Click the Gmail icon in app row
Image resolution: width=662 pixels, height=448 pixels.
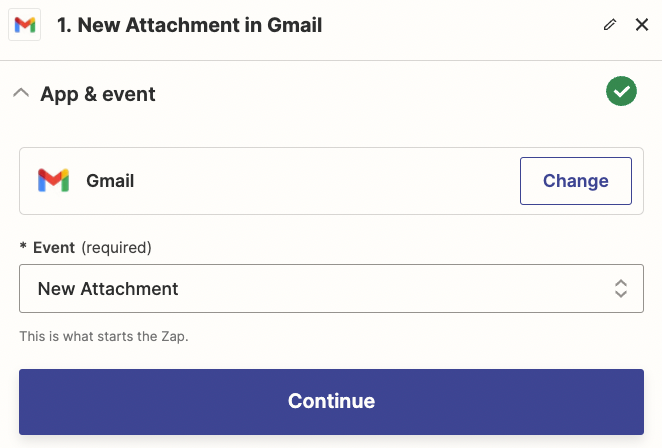click(53, 181)
